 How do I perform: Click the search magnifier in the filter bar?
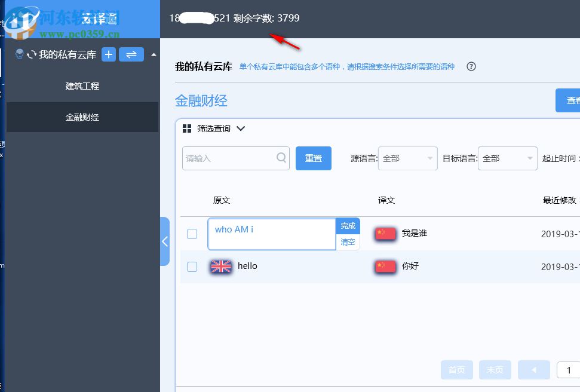280,158
